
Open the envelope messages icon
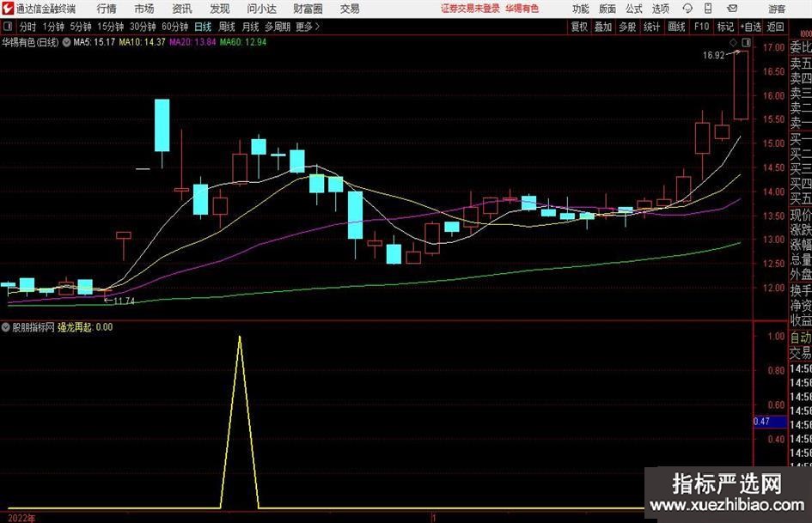pos(732,9)
